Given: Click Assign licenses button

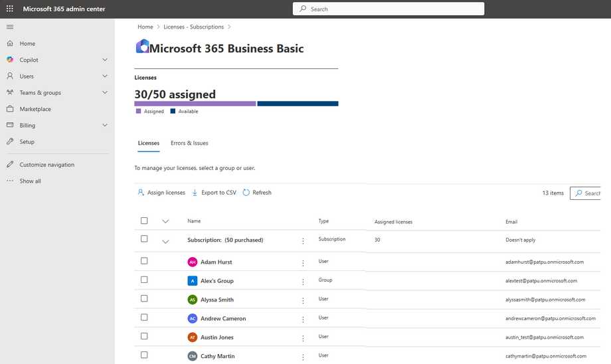Looking at the screenshot, I should click(161, 193).
